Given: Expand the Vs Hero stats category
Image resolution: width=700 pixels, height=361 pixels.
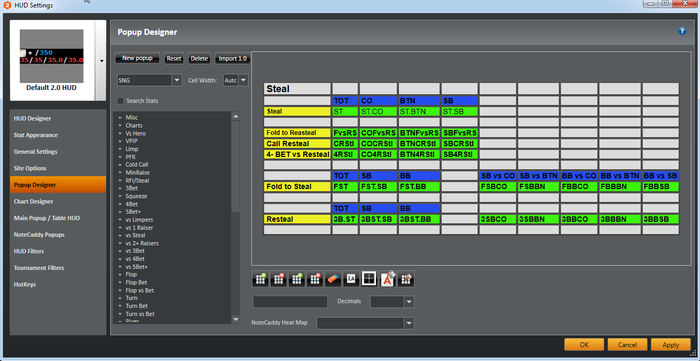Looking at the screenshot, I should pos(120,133).
